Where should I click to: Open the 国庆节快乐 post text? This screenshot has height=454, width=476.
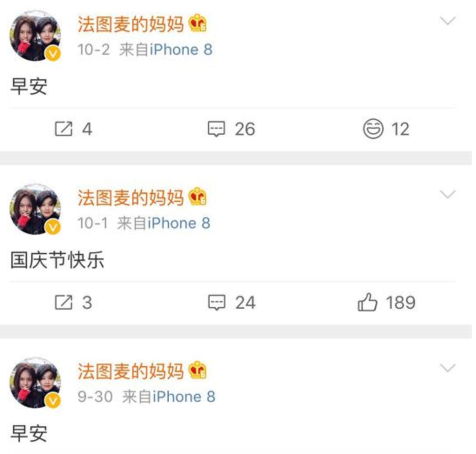pyautogui.click(x=57, y=260)
